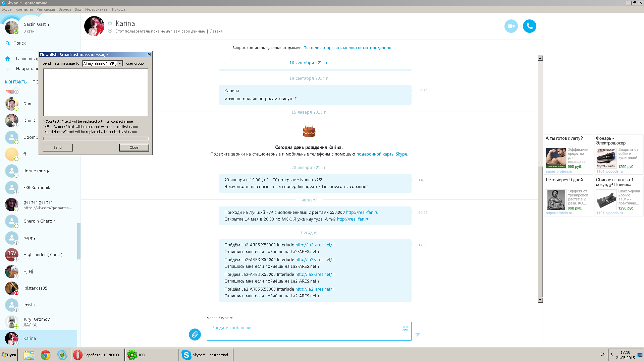Image resolution: width=644 pixels, height=362 pixels.
Task: Expand the "через Skype" send-via dropdown
Action: pyautogui.click(x=231, y=318)
